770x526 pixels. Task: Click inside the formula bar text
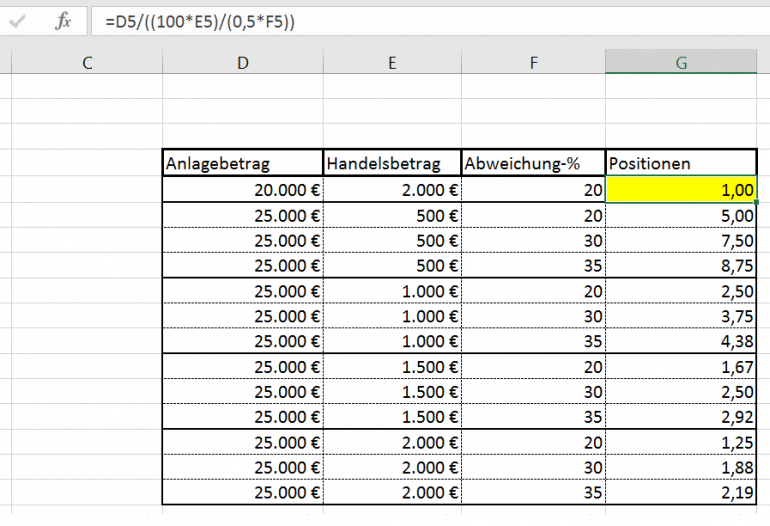click(200, 22)
